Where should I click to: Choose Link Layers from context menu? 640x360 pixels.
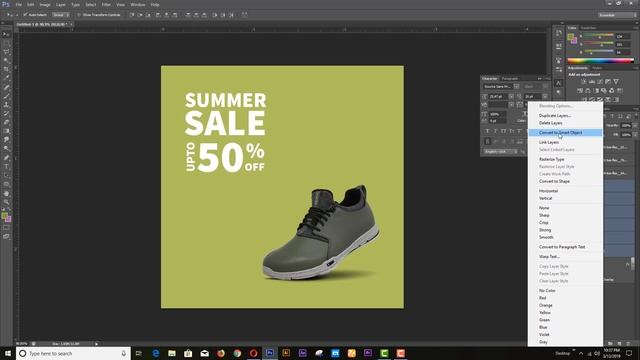pos(549,142)
